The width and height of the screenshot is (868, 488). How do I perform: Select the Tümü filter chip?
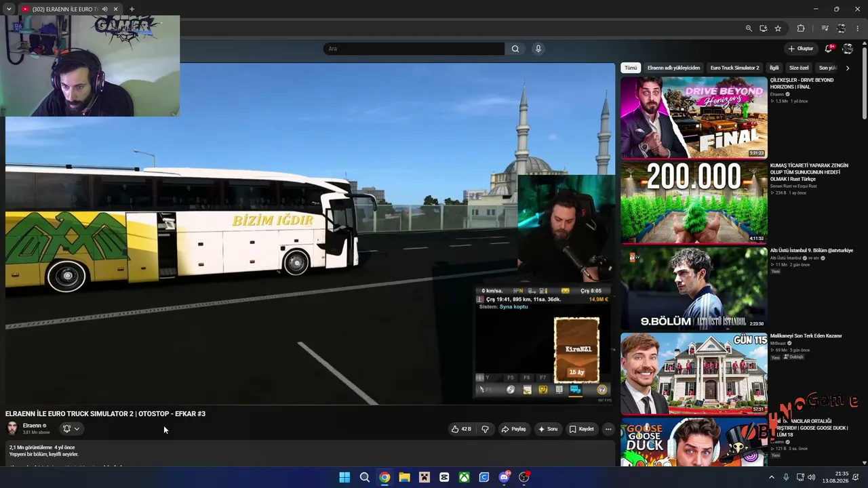click(631, 68)
